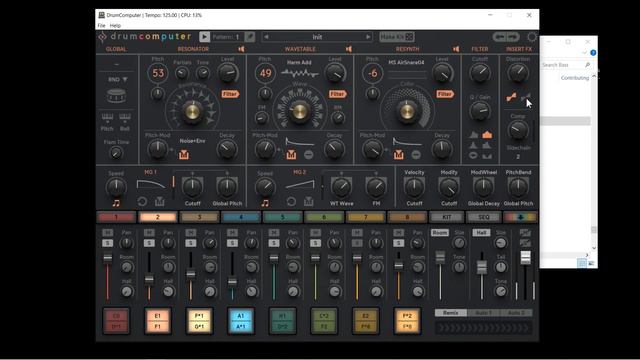Screen dimensions: 640x360
Task: Click the minus circle in Resynth section
Action: (416, 155)
